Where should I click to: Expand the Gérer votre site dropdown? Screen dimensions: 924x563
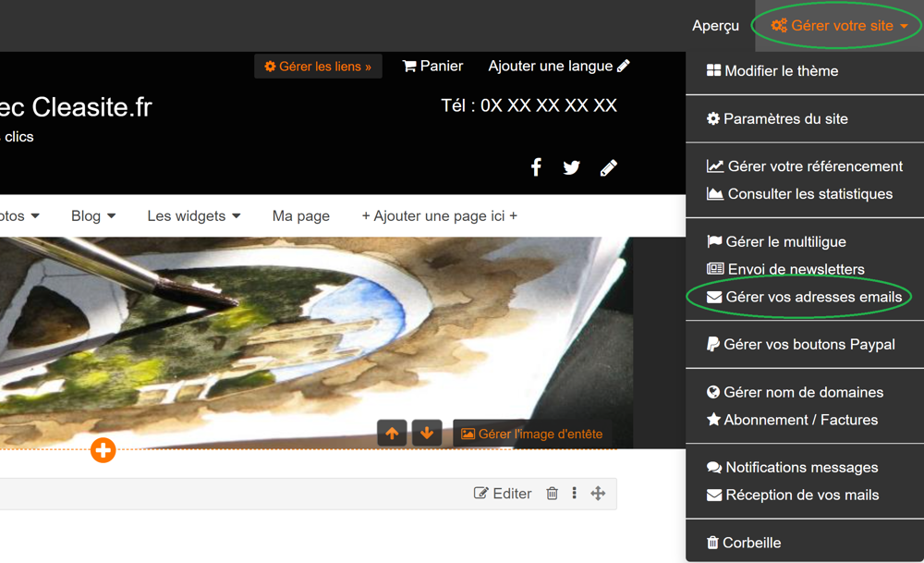(839, 26)
